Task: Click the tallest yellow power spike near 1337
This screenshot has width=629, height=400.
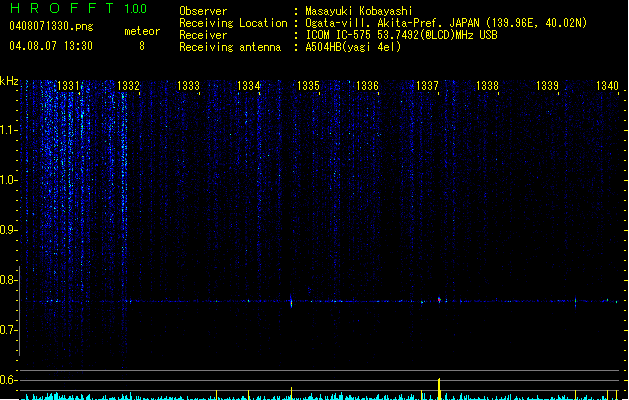Action: 439,388
